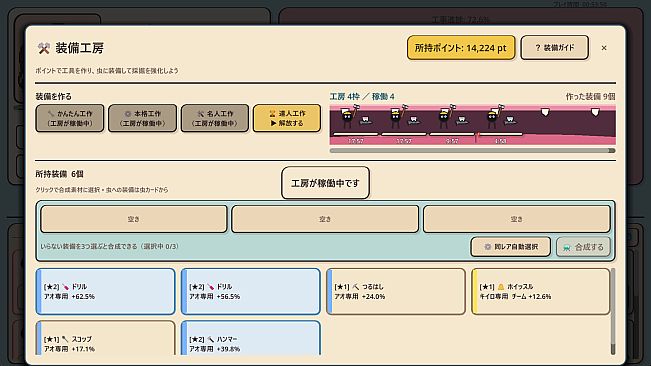651x366 pixels.
Task: Click the horizontal scrollbar under the workshop view
Action: 472,151
